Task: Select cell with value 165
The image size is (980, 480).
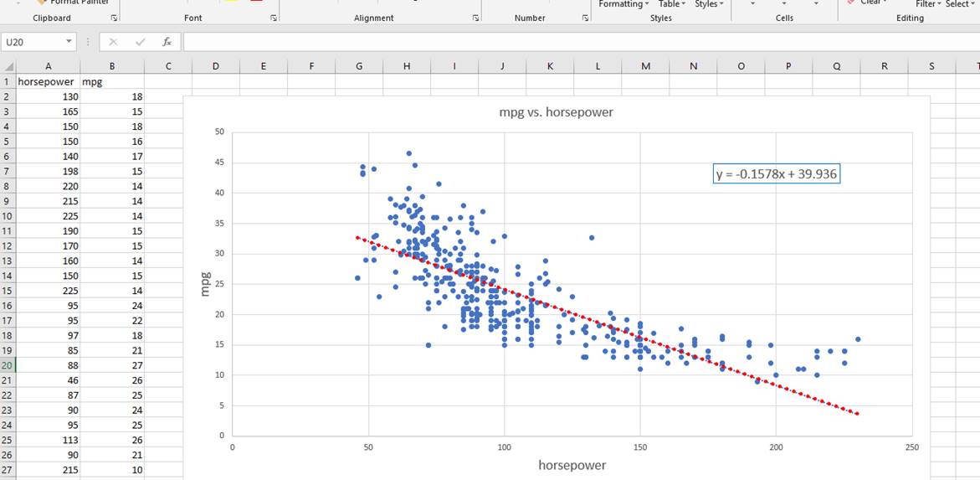Action: pyautogui.click(x=49, y=111)
